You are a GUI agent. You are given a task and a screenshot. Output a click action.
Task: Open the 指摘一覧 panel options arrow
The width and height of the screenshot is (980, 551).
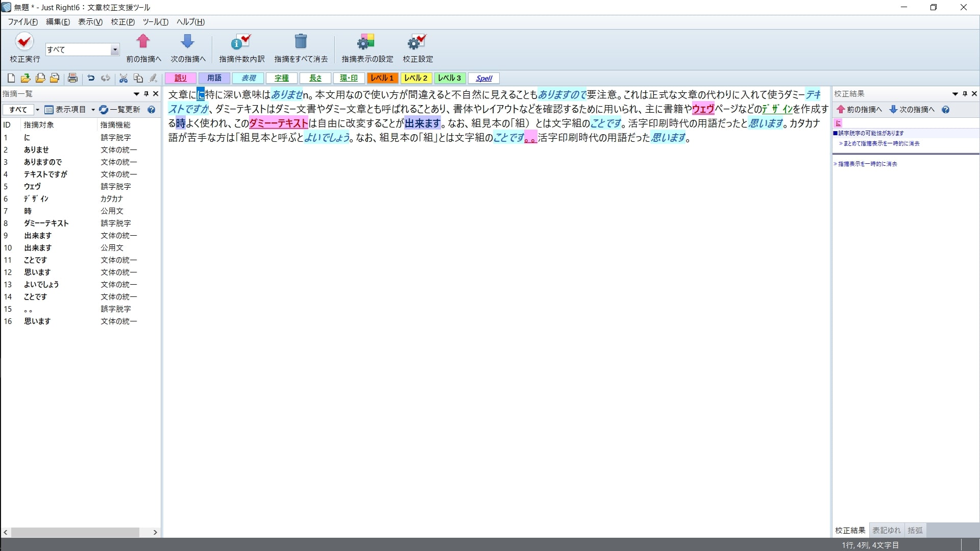136,94
